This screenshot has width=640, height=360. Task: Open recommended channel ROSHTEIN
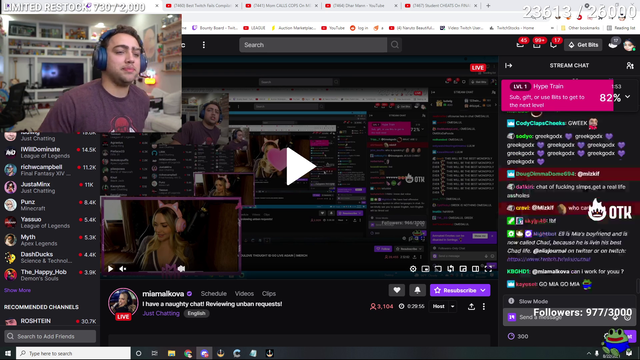point(50,321)
